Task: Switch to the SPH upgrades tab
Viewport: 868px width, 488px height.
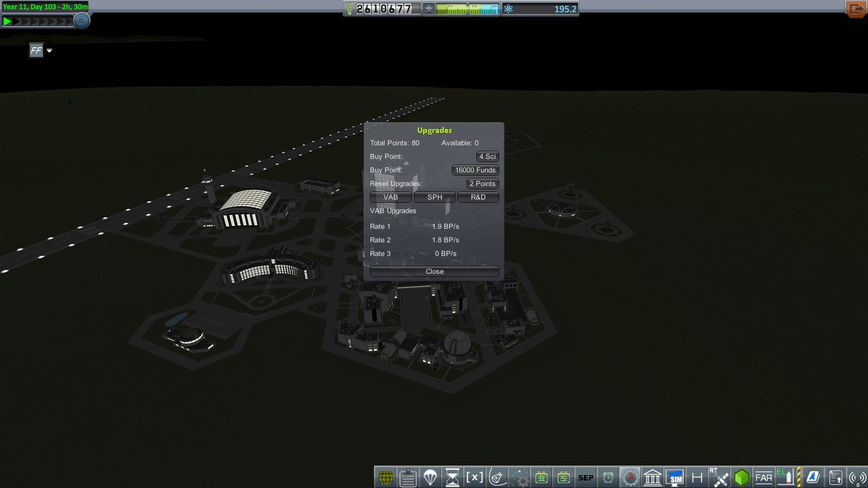Action: pyautogui.click(x=435, y=197)
